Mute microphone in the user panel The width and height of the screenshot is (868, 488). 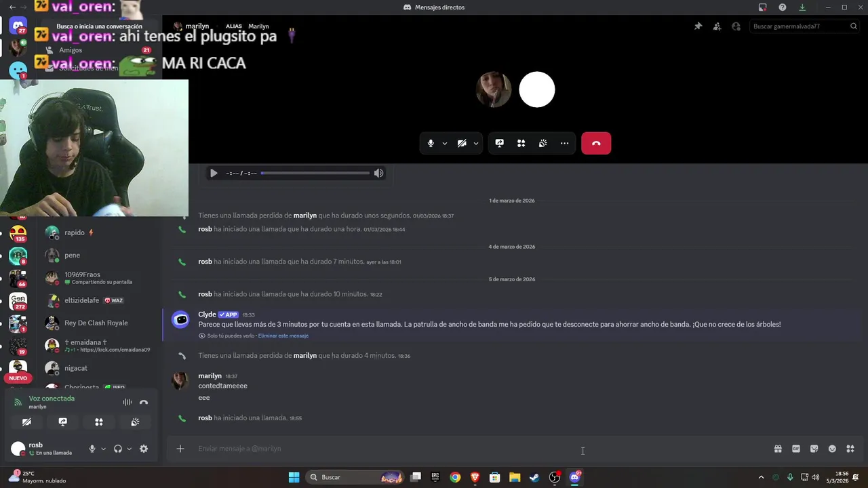92,449
